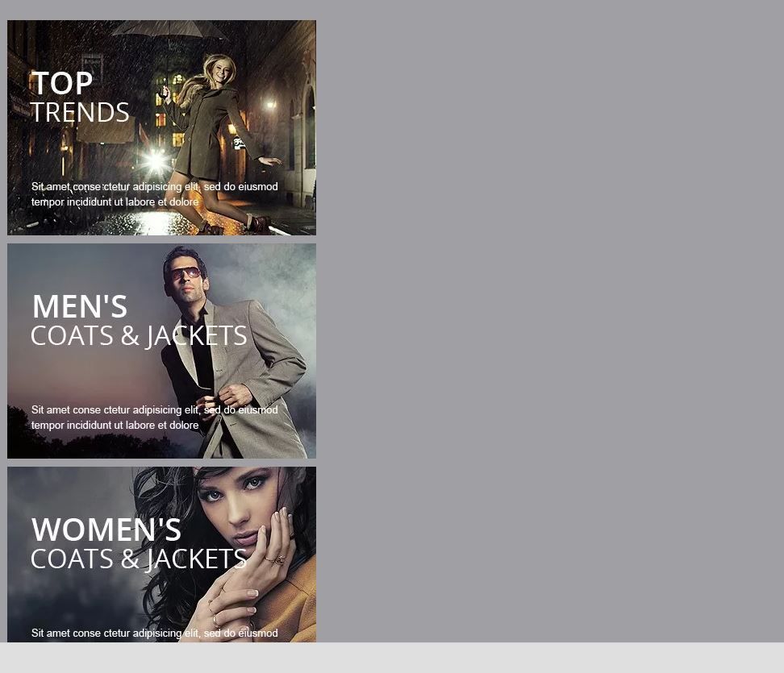This screenshot has width=784, height=673.
Task: Click the light gray bar at bottom
Action: pos(392,658)
